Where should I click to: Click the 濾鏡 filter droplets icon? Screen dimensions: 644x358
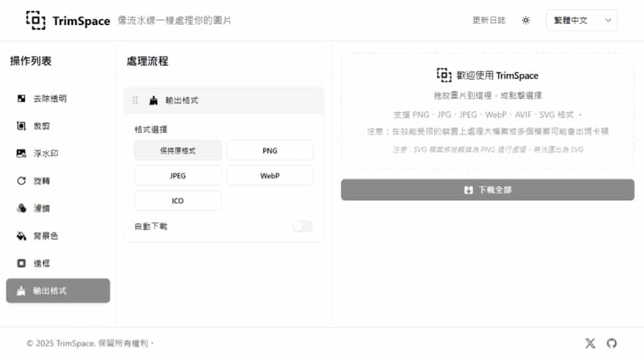click(x=21, y=208)
